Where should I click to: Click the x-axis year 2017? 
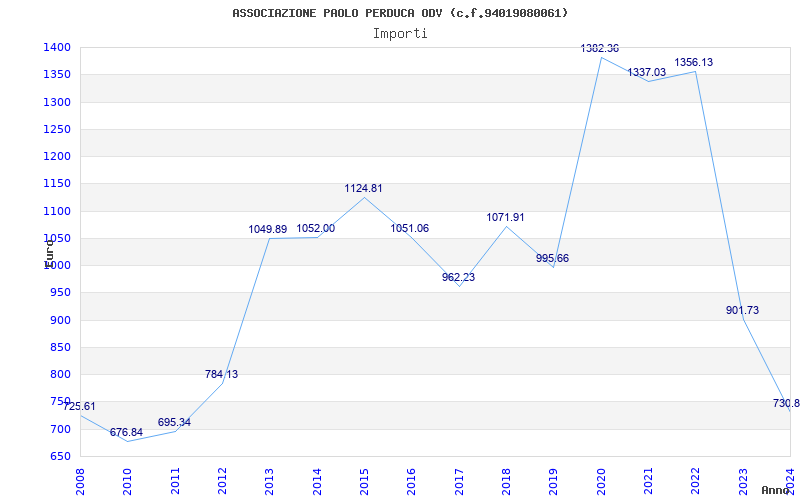459,481
